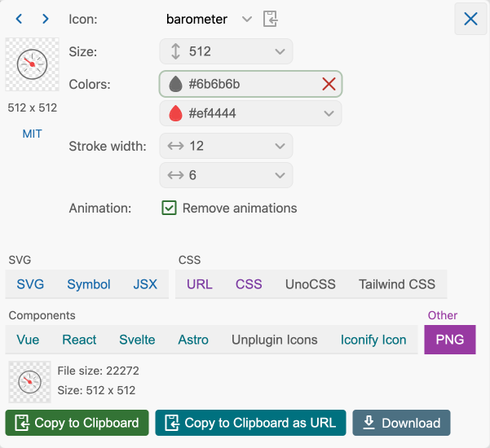Click the red #ef4444 droplet icon
Image resolution: width=490 pixels, height=448 pixels.
(175, 113)
